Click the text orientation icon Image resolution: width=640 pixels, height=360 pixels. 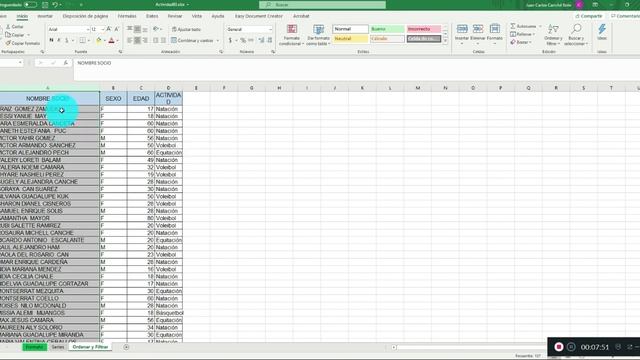(156, 29)
